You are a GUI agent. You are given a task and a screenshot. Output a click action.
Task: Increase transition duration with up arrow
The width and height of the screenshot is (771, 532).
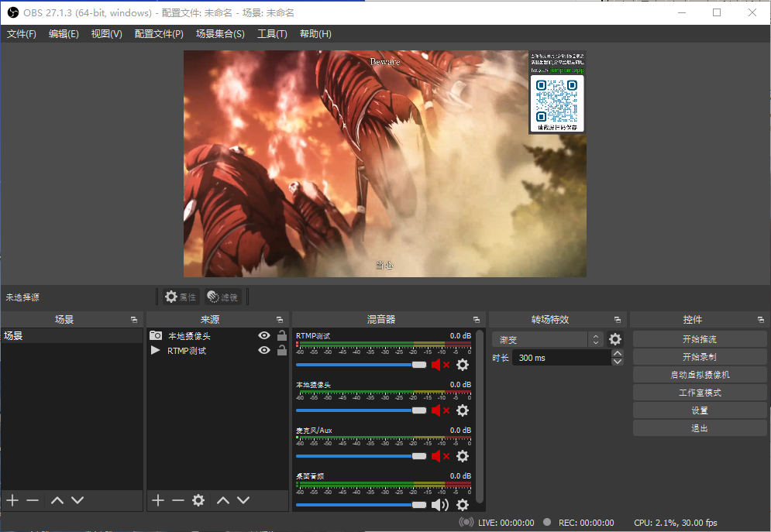coord(618,354)
